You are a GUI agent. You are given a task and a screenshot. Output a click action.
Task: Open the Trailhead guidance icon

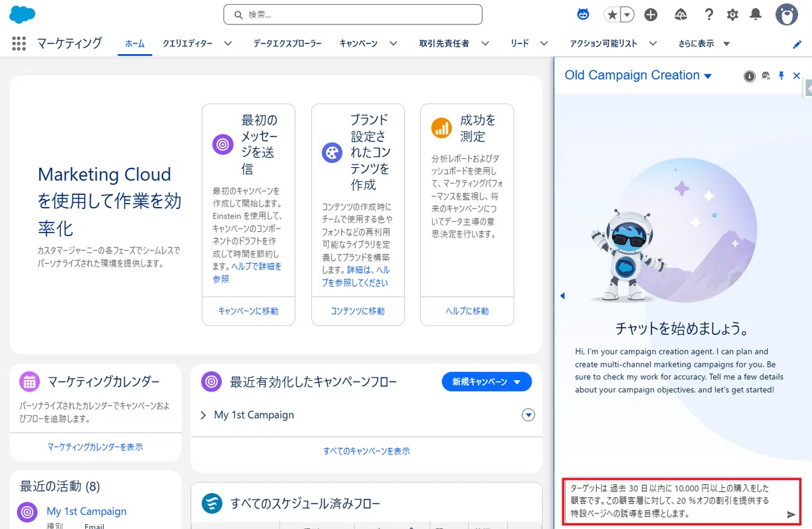click(681, 14)
